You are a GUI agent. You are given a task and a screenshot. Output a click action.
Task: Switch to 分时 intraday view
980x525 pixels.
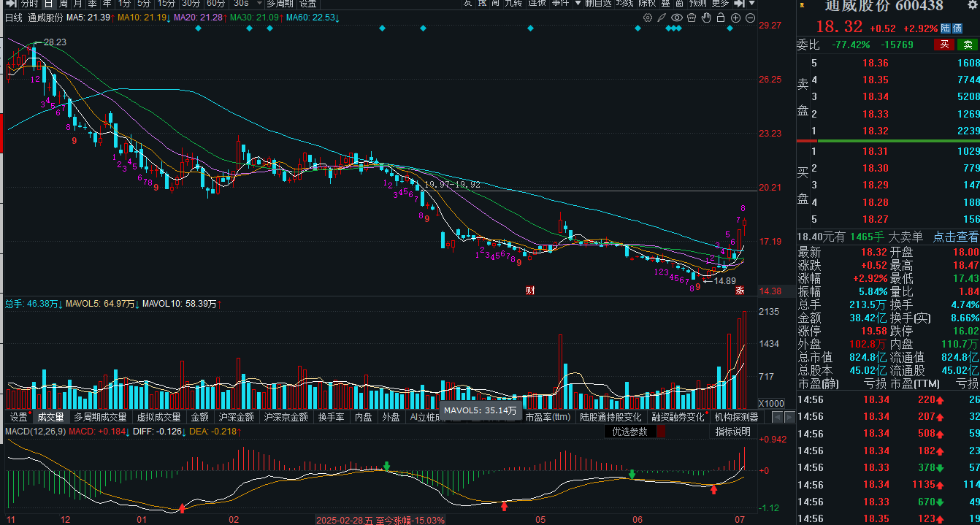[x=28, y=3]
